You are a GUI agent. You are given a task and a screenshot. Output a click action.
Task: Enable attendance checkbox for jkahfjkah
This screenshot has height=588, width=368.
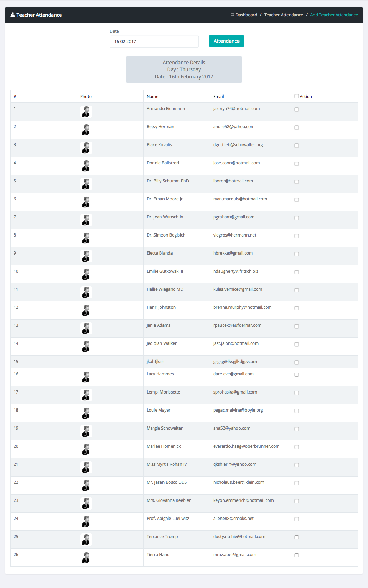296,363
